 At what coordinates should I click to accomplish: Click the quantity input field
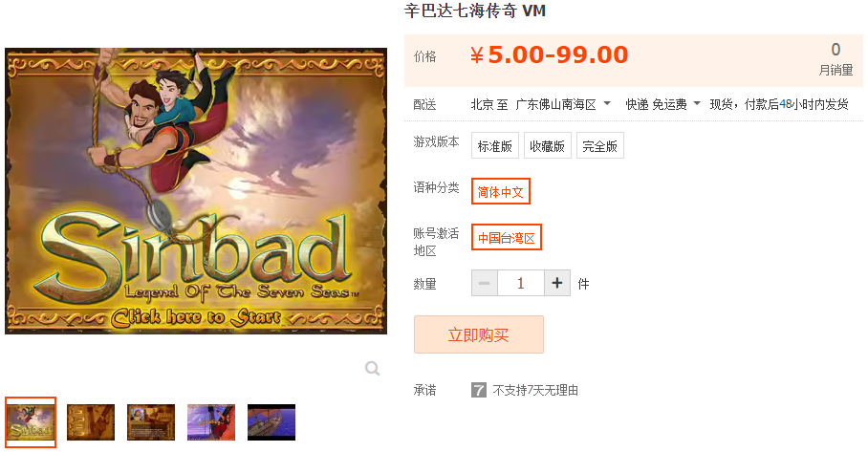pyautogui.click(x=520, y=283)
